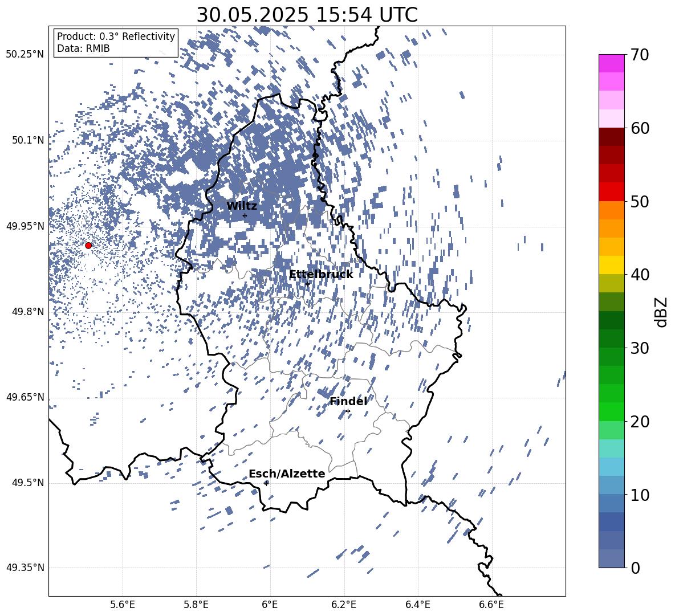675x616 pixels.
Task: Click the yellow swatch just above 40
Action: pos(612,265)
